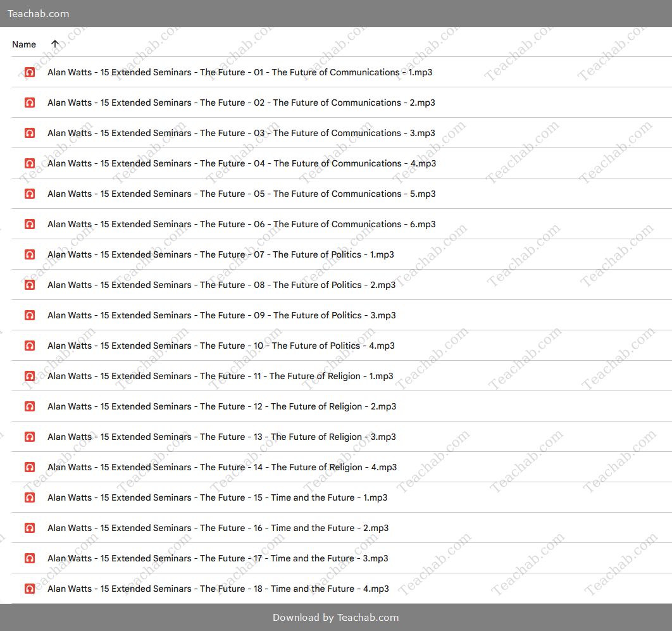
Task: Click audio icon for Future of Communications - 4.mp3
Action: 30,163
